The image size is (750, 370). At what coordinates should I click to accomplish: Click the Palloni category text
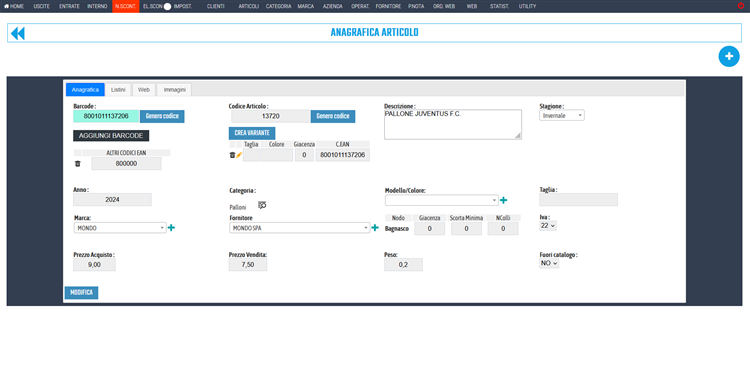point(238,207)
